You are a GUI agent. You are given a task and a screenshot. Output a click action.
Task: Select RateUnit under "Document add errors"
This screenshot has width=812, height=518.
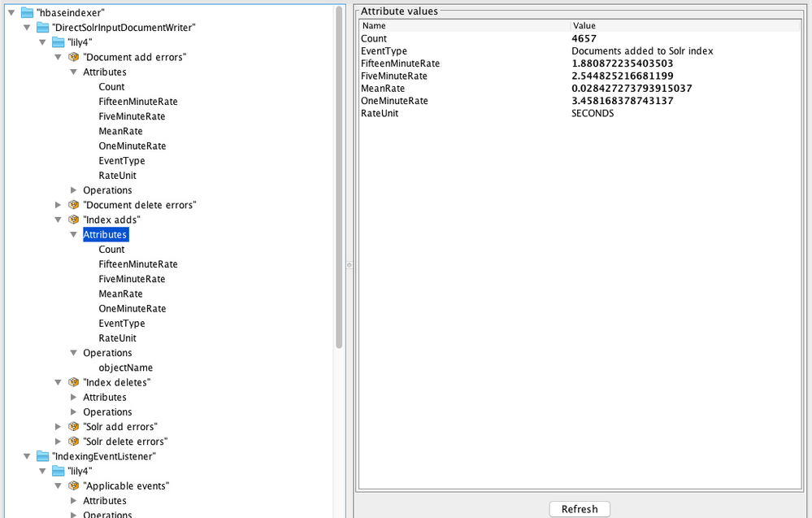pyautogui.click(x=118, y=175)
